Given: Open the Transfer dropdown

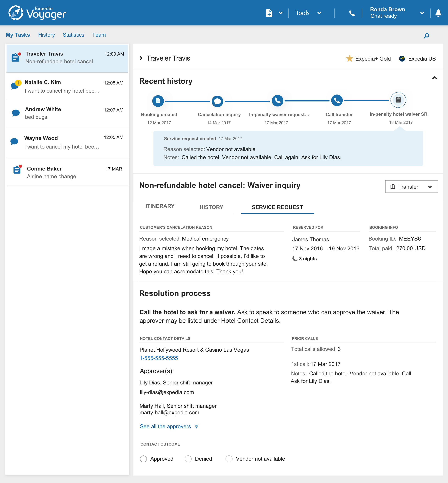Looking at the screenshot, I should click(x=411, y=187).
